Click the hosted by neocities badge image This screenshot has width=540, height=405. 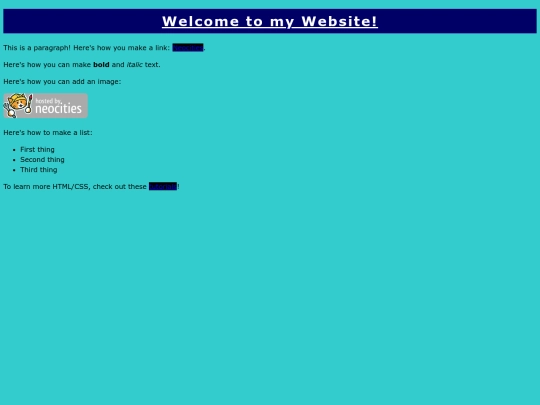[45, 106]
